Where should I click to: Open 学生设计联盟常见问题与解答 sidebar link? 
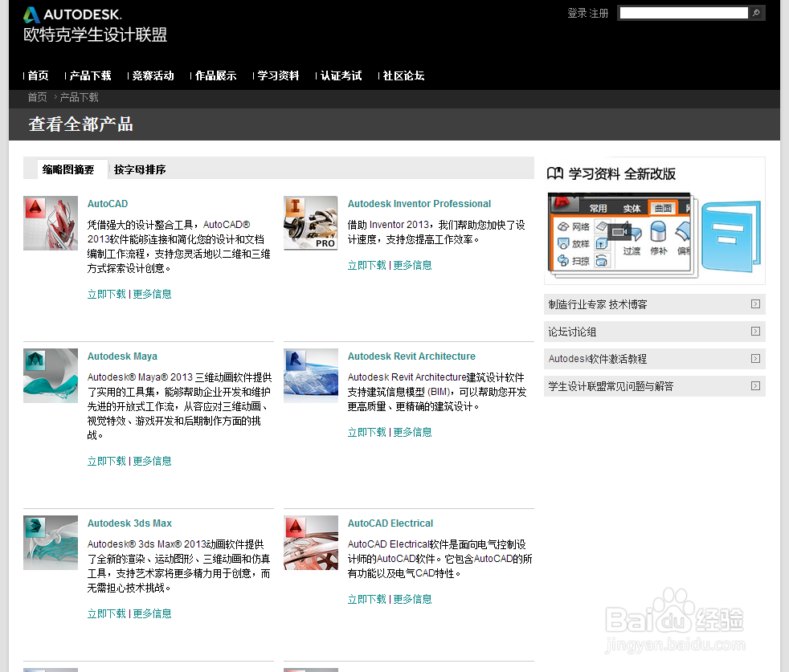coord(655,386)
